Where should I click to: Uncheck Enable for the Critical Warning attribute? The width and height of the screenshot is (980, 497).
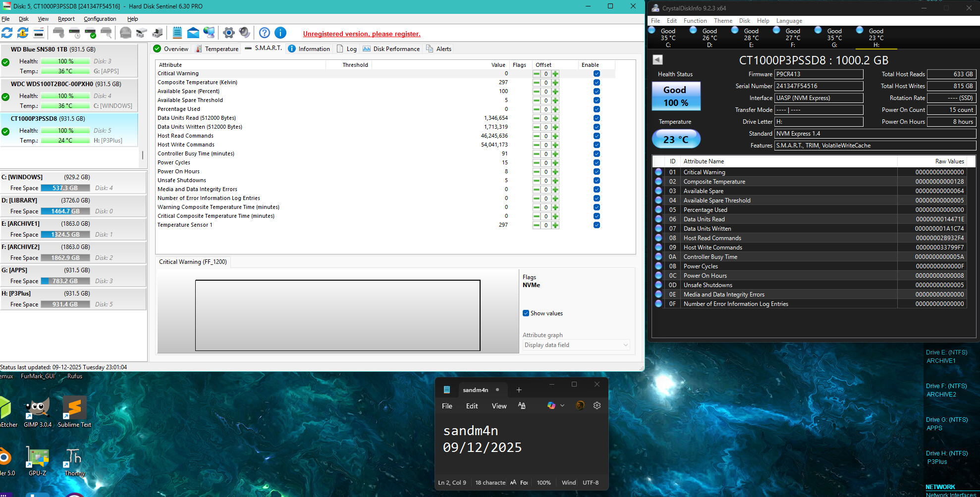(x=597, y=74)
